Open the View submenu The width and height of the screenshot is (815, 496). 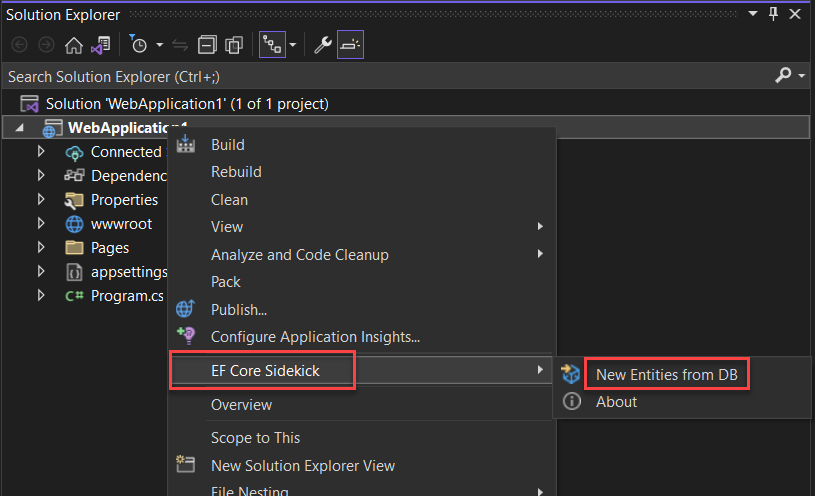coord(362,227)
